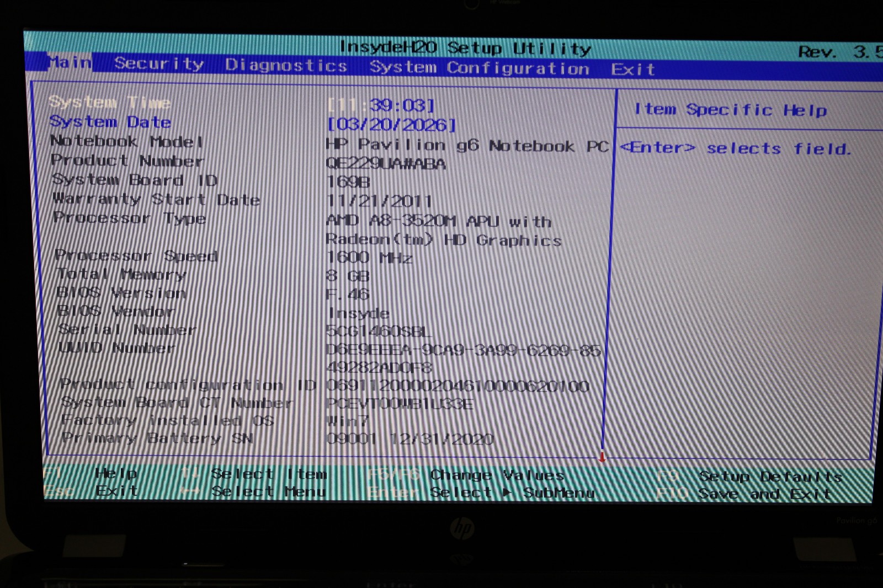The image size is (883, 588).
Task: Click Radeon(tm) HD Graphics text
Action: tap(444, 240)
